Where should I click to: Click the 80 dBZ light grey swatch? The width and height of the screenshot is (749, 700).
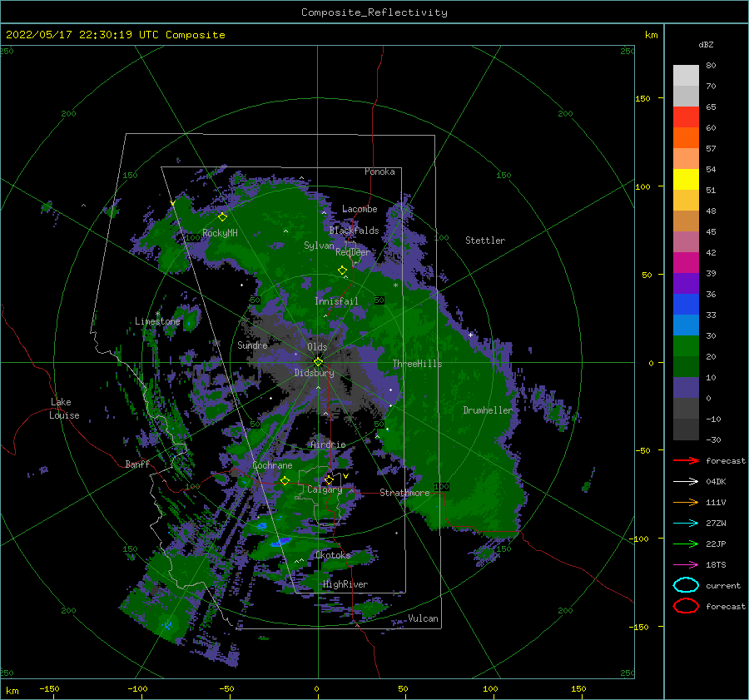click(686, 76)
